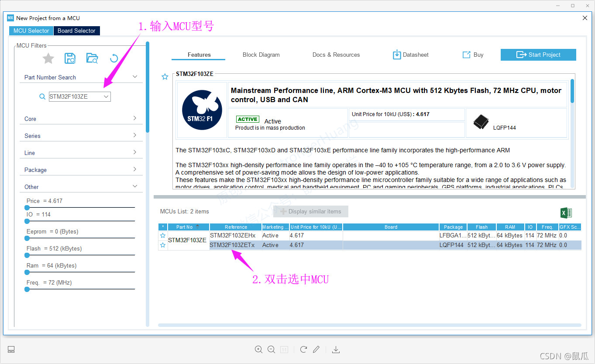The image size is (595, 364).
Task: Open the Datasheet download
Action: (411, 55)
